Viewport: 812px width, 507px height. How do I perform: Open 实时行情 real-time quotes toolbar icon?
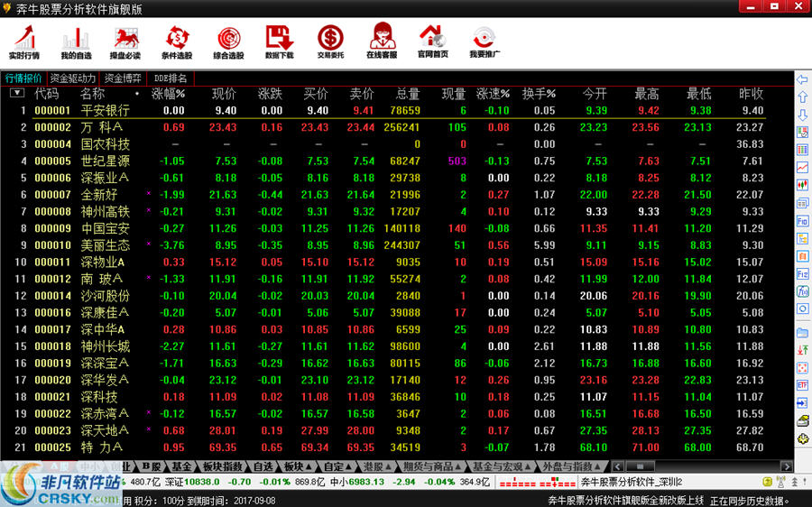24,41
